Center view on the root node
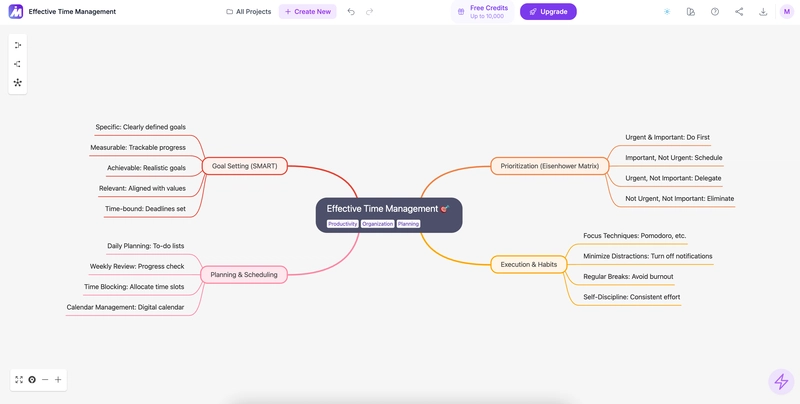800x404 pixels. coord(32,380)
